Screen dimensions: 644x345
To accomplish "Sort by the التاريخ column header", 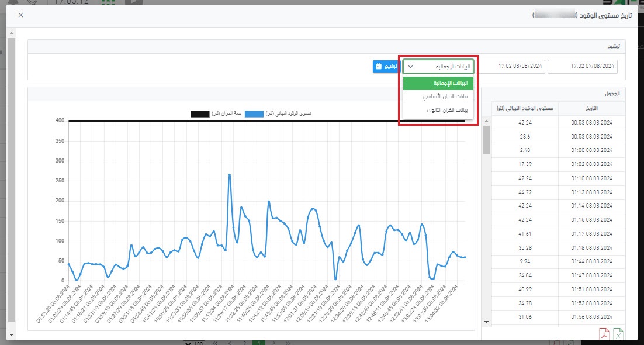I will pyautogui.click(x=591, y=109).
